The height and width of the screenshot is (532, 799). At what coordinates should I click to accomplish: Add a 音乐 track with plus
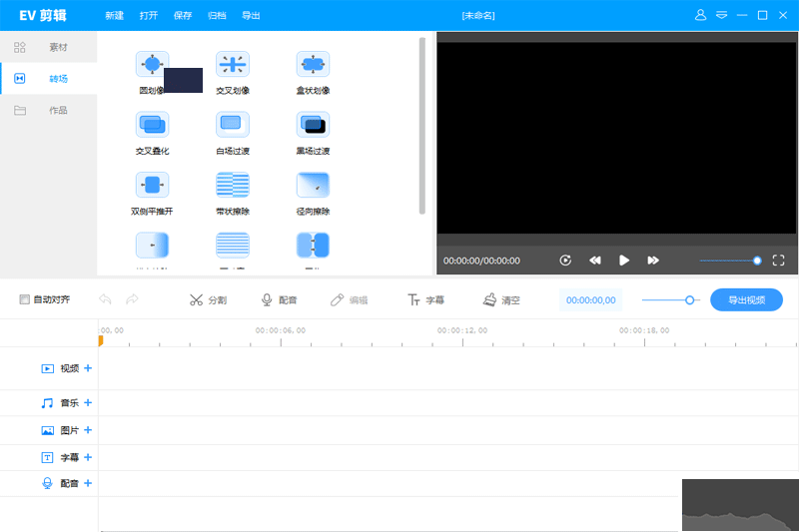pyautogui.click(x=88, y=402)
